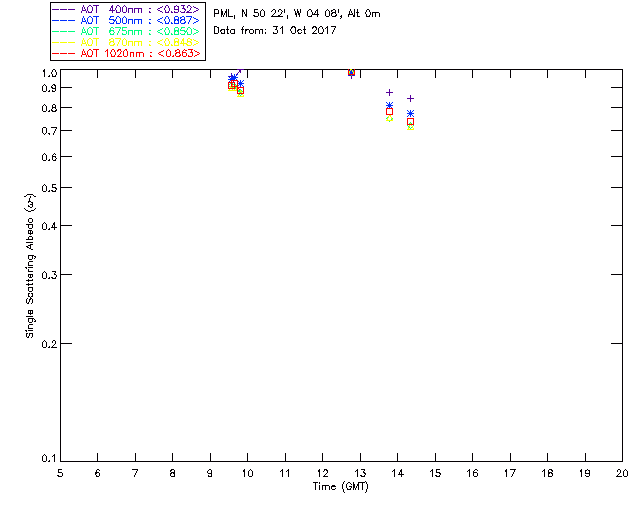The width and height of the screenshot is (640, 512).
Task: Click the 'Single Scattering Albedo' y-axis label
Action: coord(30,266)
